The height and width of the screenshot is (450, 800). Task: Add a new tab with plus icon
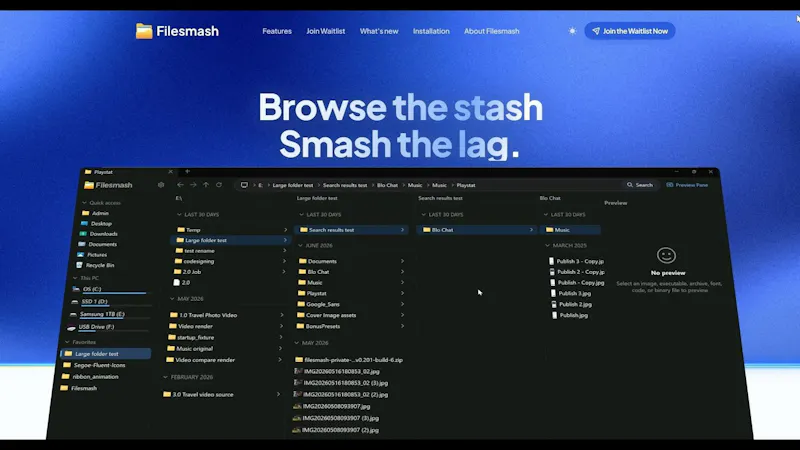tap(187, 171)
